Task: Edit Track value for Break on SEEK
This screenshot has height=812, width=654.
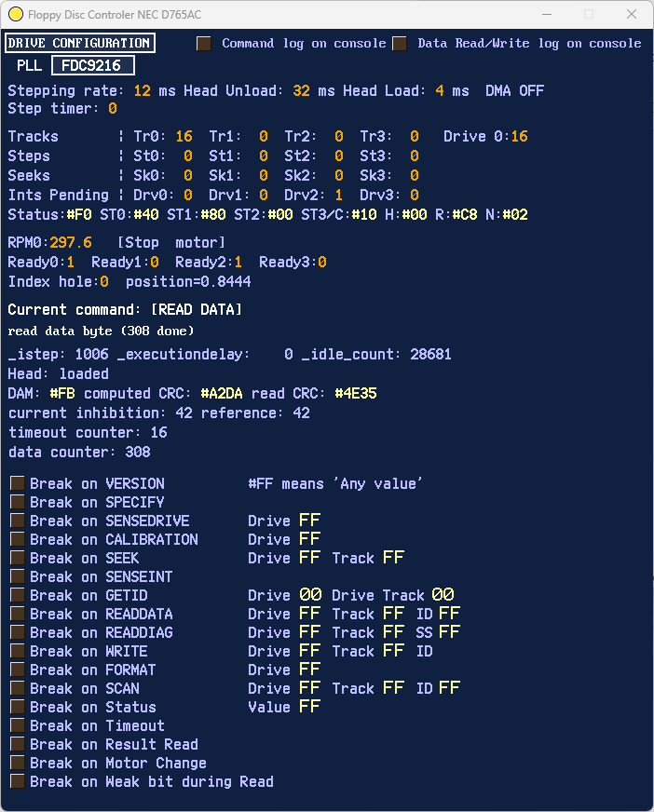Action: tap(394, 558)
